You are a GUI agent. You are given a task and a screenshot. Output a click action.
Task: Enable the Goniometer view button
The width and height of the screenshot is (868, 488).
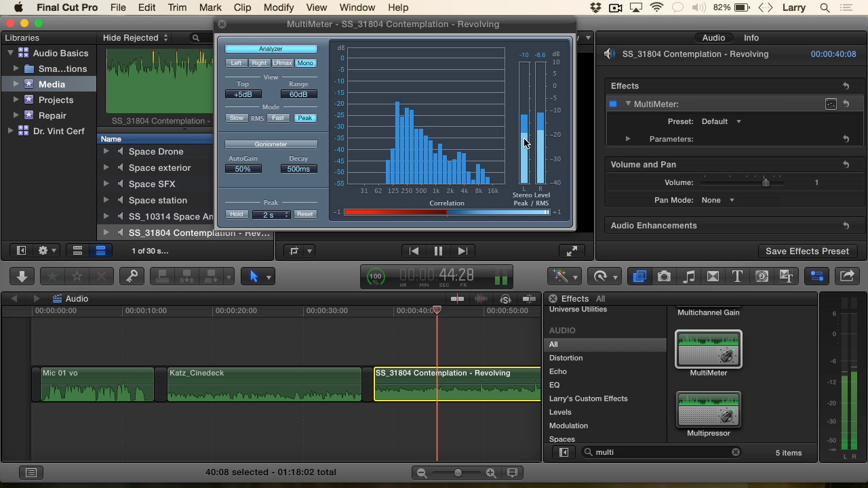click(x=271, y=144)
